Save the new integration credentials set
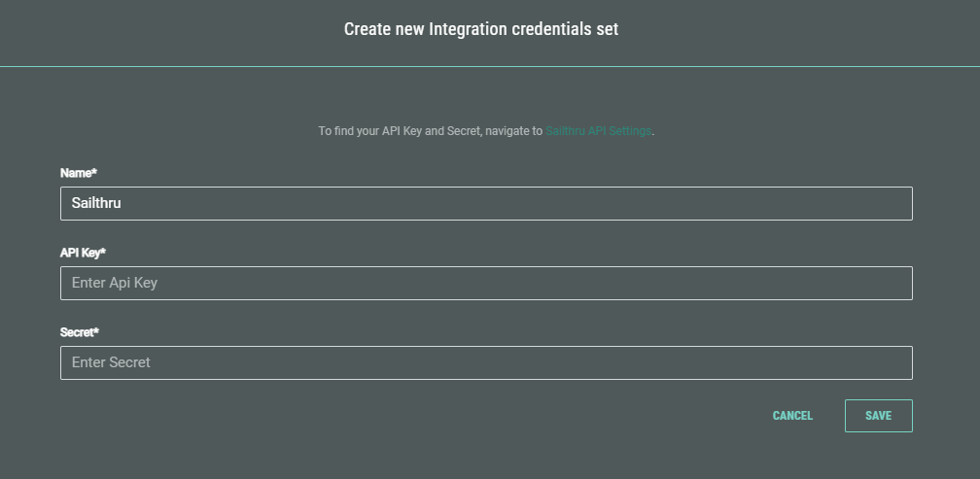Screen dimensions: 980x479 878,416
